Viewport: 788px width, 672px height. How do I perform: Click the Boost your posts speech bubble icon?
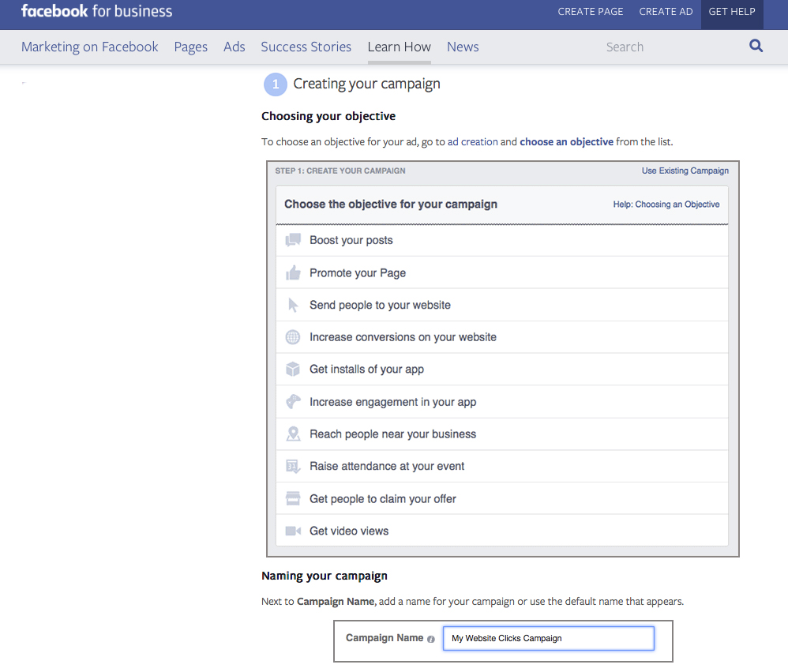(x=293, y=240)
